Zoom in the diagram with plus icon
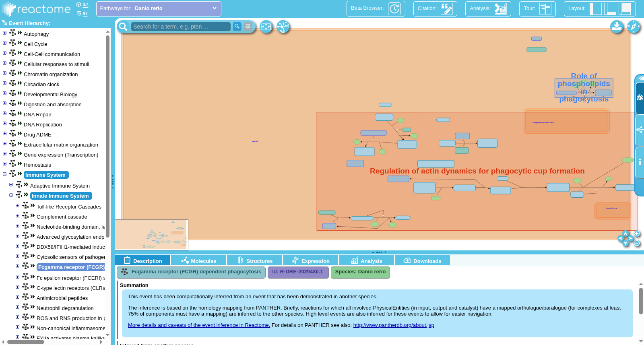The height and width of the screenshot is (345, 644). click(637, 233)
